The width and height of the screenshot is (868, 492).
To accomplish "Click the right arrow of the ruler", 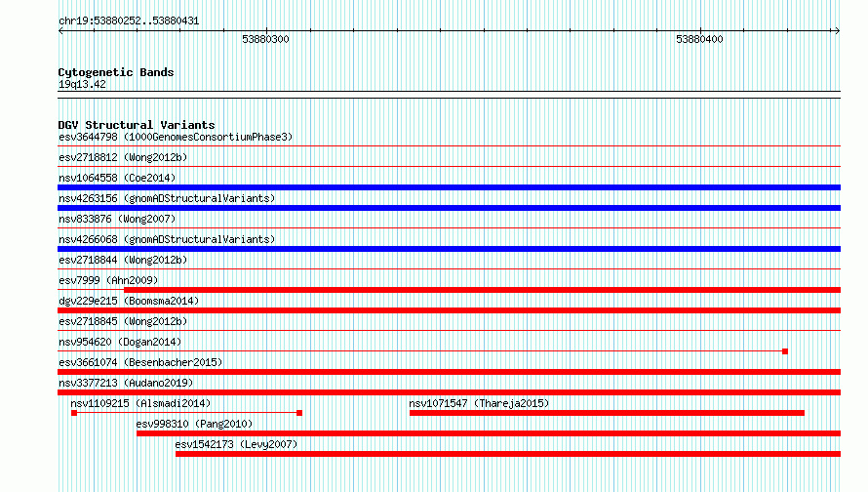I will [x=837, y=30].
